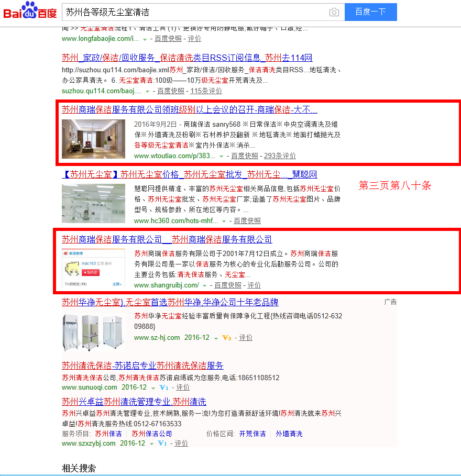Open the 苏州去114网 RSS result title

click(x=187, y=58)
